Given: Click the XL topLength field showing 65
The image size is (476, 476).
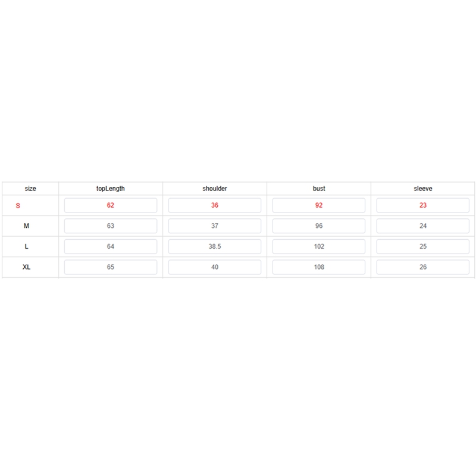Looking at the screenshot, I should pos(111,267).
